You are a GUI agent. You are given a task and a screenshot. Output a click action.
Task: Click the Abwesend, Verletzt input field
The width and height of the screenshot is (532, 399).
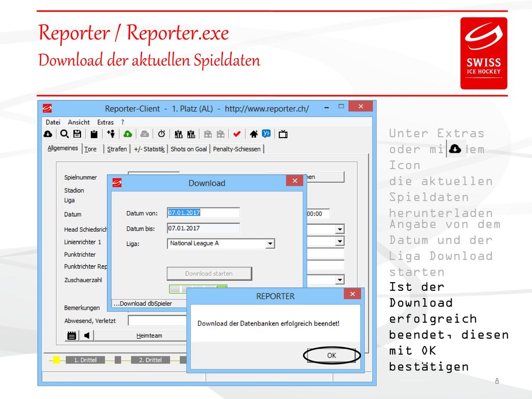pos(157,321)
